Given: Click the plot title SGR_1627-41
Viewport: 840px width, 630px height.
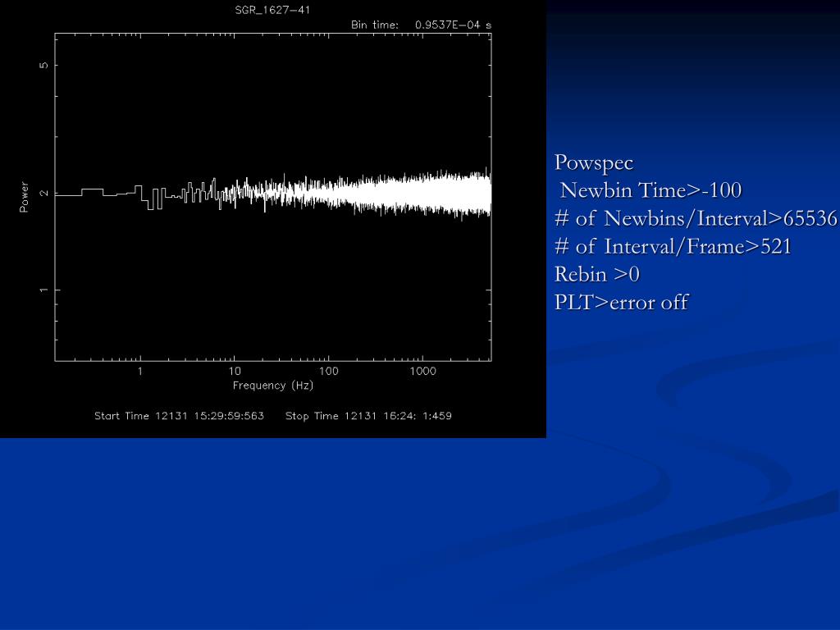Looking at the screenshot, I should tap(272, 10).
